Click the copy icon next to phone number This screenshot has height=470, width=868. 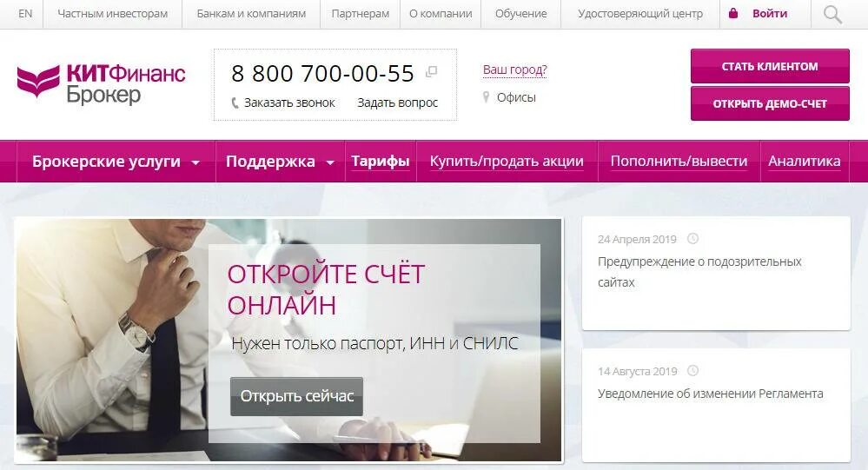pyautogui.click(x=431, y=72)
